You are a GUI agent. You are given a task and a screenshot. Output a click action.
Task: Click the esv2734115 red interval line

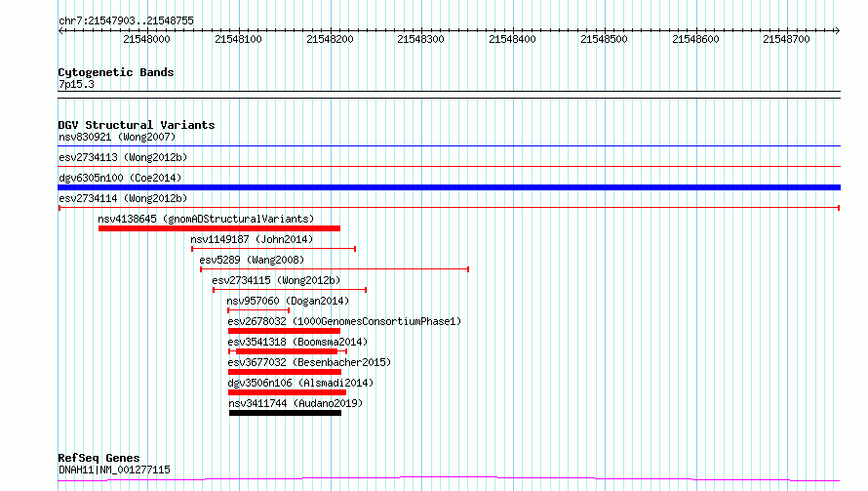click(290, 290)
